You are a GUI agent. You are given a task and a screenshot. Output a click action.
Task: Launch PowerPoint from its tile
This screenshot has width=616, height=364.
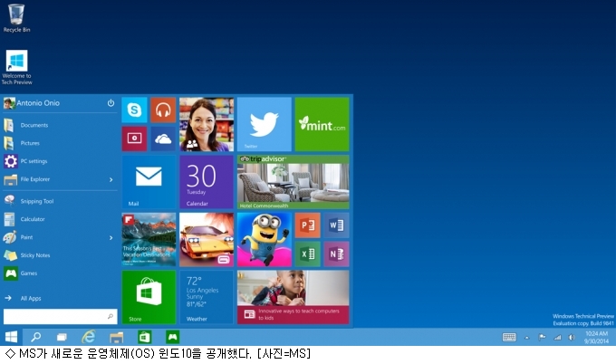(308, 225)
